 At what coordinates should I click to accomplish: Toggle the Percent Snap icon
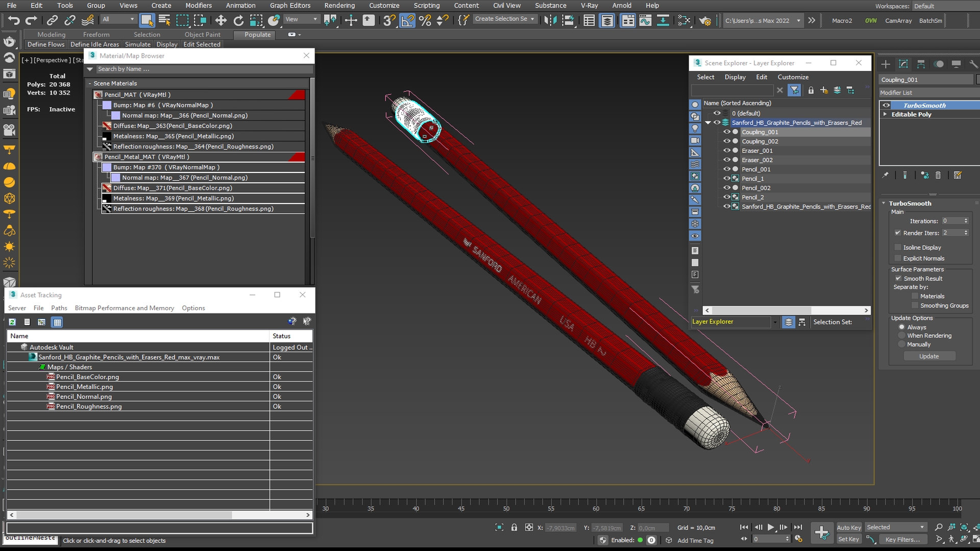tap(425, 20)
